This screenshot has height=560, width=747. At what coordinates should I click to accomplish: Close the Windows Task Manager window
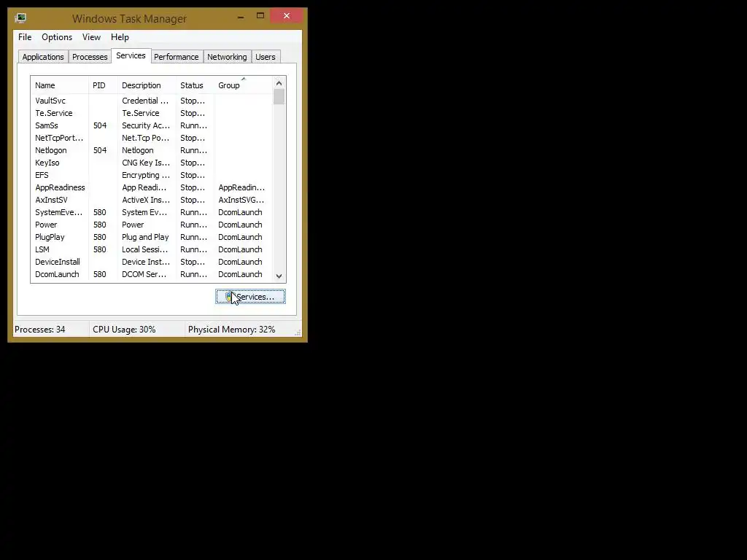tap(286, 16)
